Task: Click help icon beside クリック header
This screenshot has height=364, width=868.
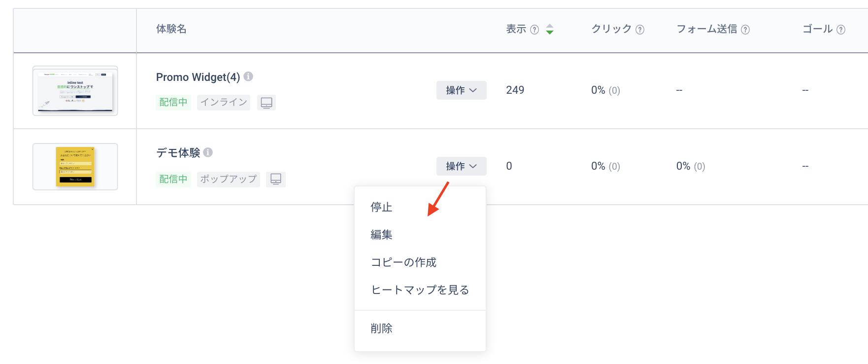Action: pyautogui.click(x=640, y=30)
